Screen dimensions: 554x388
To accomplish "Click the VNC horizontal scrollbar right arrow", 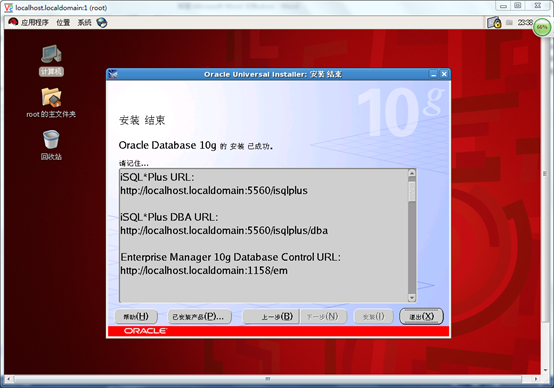I will click(x=536, y=379).
